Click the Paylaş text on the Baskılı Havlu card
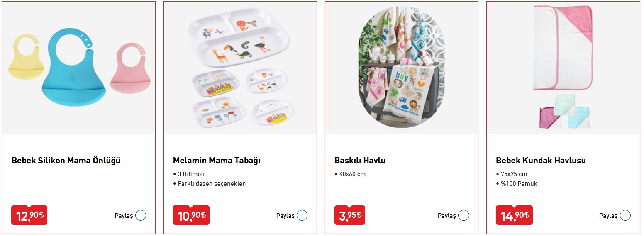Image resolution: width=644 pixels, height=236 pixels. 446,216
